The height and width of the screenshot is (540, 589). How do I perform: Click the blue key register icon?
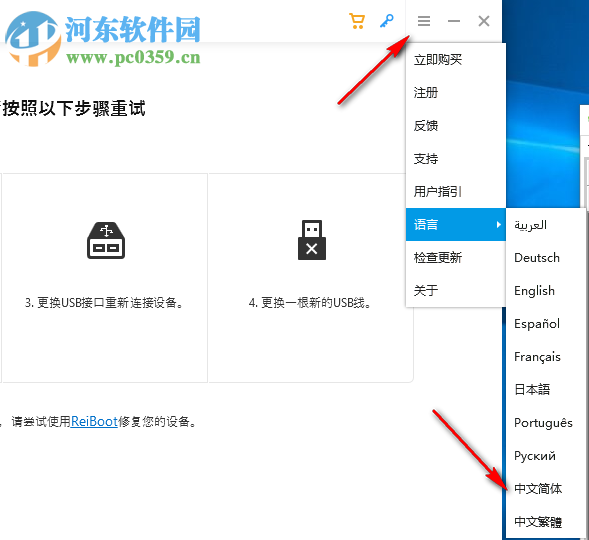(387, 21)
